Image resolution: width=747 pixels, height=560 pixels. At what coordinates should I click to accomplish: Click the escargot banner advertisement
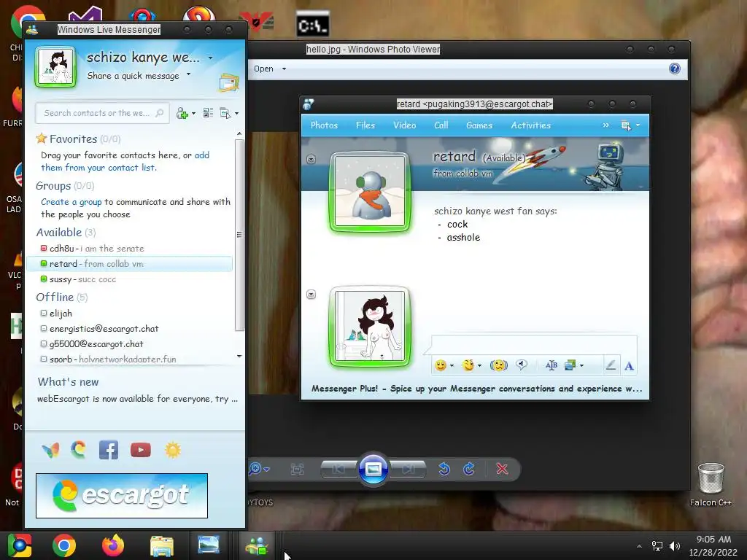[122, 496]
